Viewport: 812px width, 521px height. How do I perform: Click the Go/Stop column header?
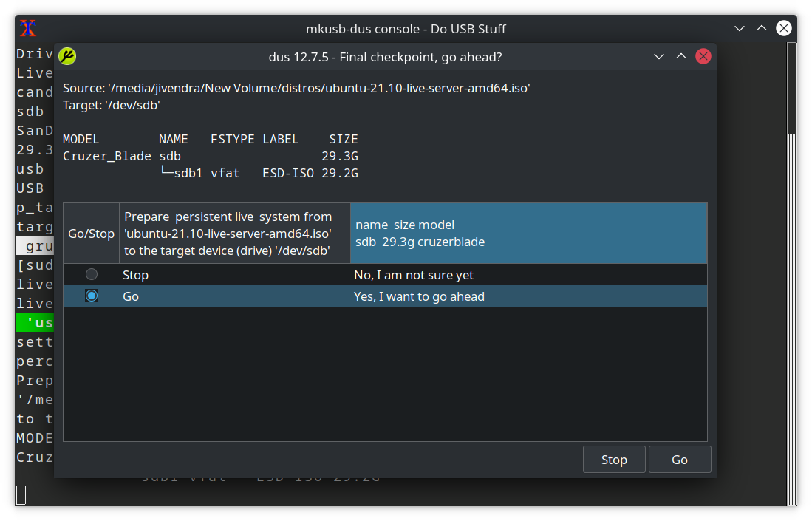[92, 234]
